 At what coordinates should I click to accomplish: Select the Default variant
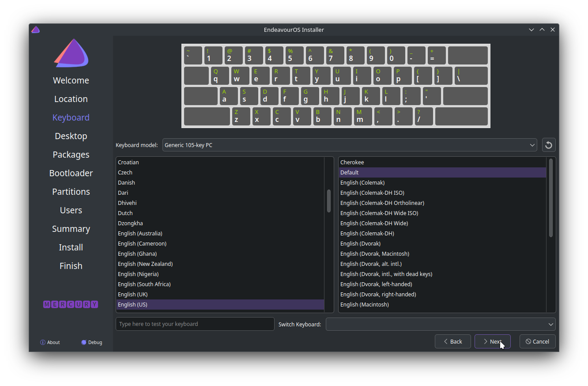point(442,172)
